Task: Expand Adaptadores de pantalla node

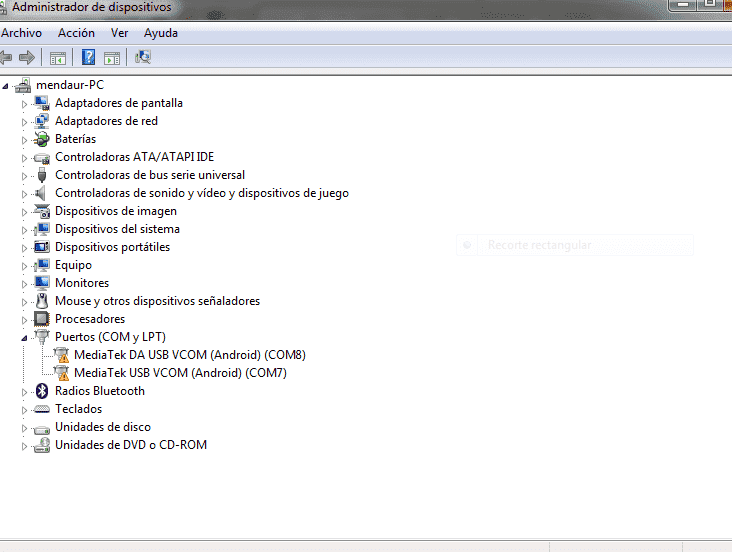Action: (x=24, y=104)
